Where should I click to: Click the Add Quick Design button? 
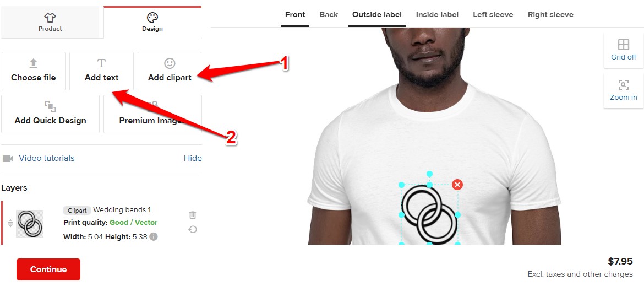[x=50, y=114]
